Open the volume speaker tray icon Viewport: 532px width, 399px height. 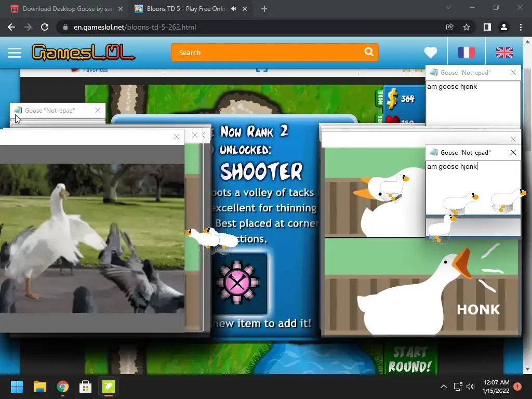[470, 387]
